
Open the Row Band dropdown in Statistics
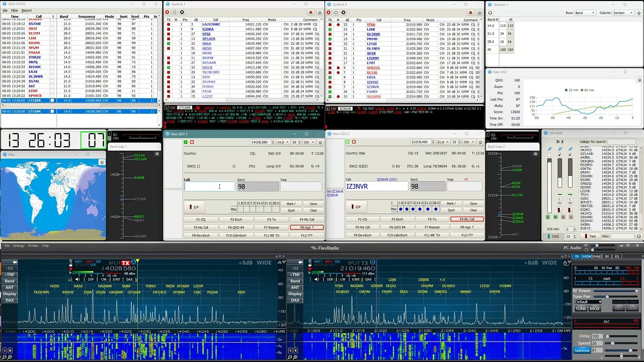click(x=585, y=13)
